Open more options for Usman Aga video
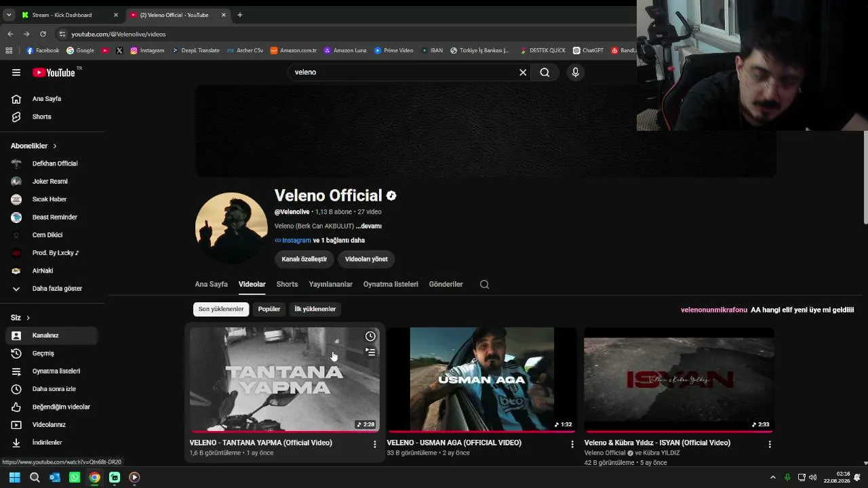The width and height of the screenshot is (868, 488). click(x=572, y=444)
